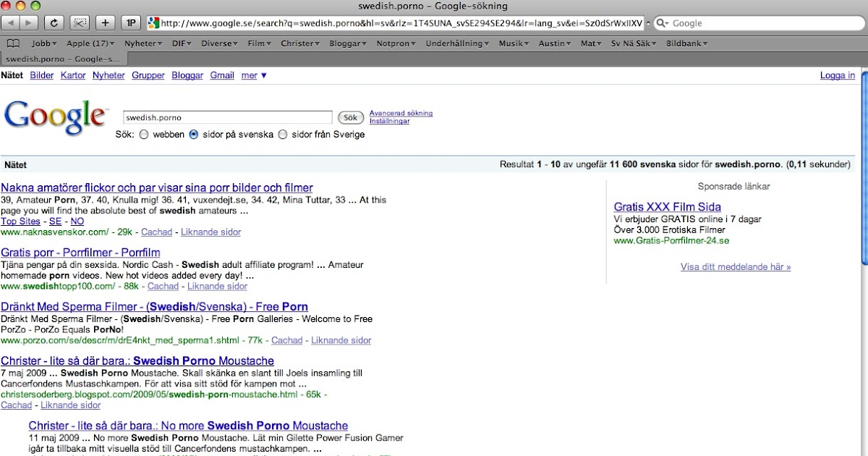Screen dimensions: 868x456
Task: Open Grupper in Google navigation
Action: [148, 75]
